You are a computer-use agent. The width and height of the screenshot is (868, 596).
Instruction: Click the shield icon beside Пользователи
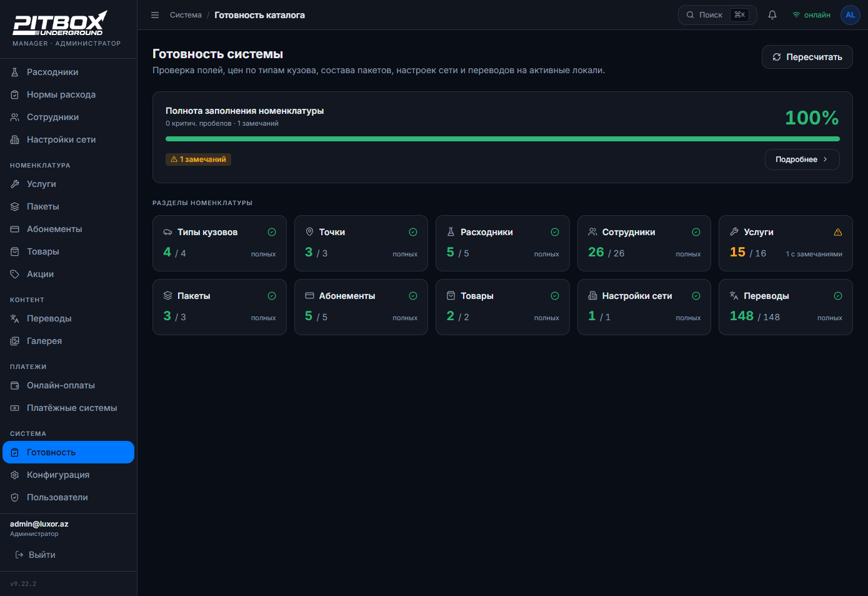pos(15,497)
